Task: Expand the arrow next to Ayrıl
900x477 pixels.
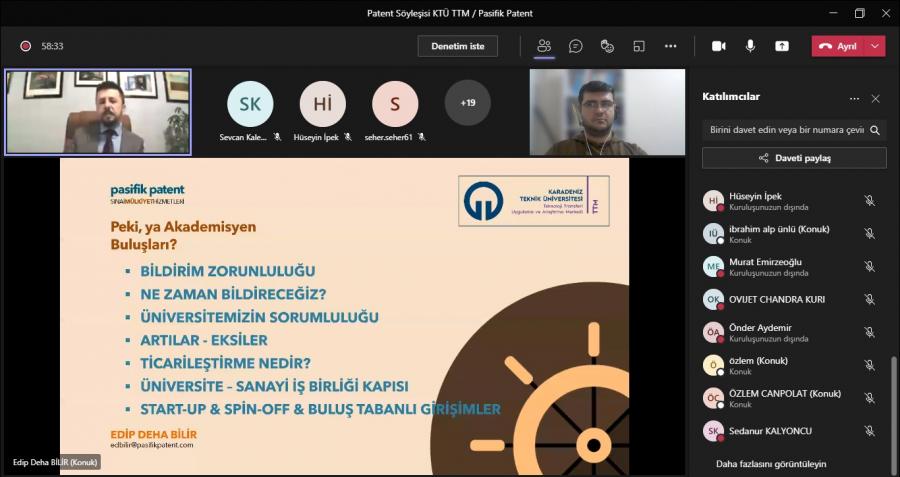Action: pos(876,46)
